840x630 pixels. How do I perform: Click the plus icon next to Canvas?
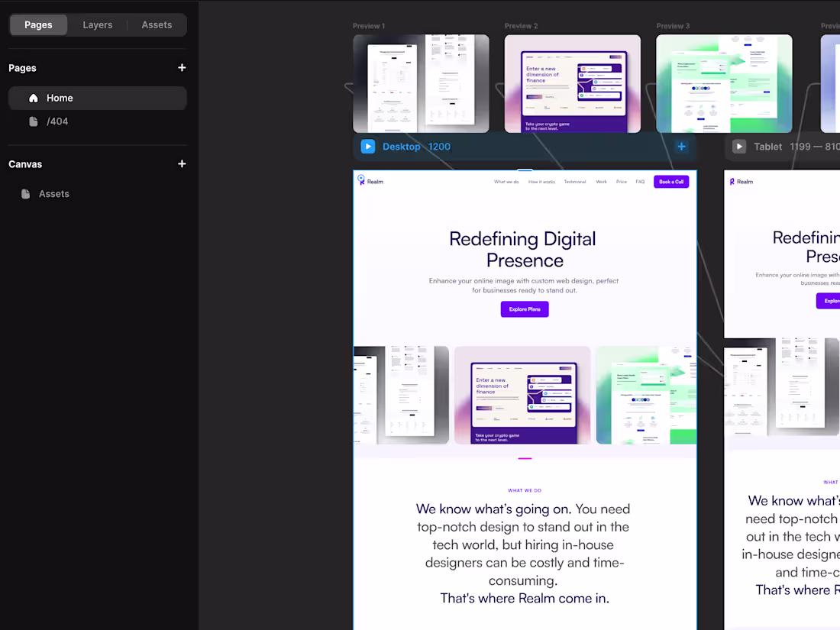pos(182,163)
